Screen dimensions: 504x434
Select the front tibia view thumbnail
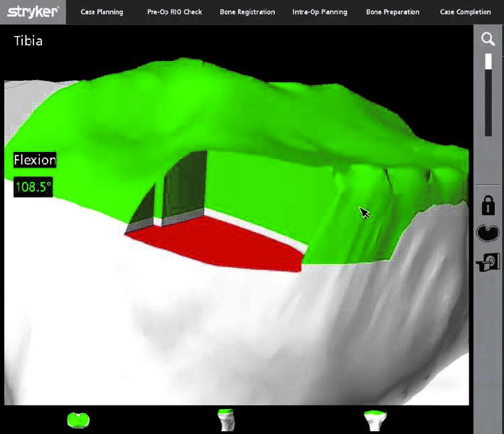coord(374,420)
